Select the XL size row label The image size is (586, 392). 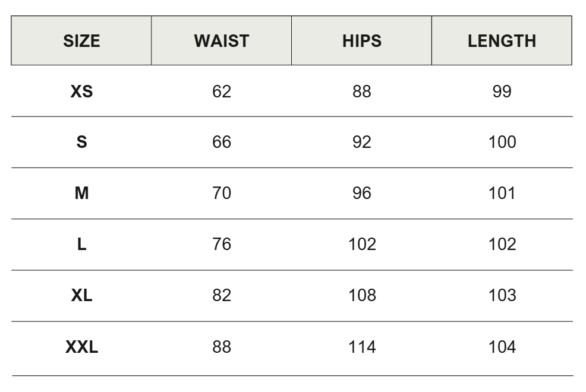coord(81,296)
